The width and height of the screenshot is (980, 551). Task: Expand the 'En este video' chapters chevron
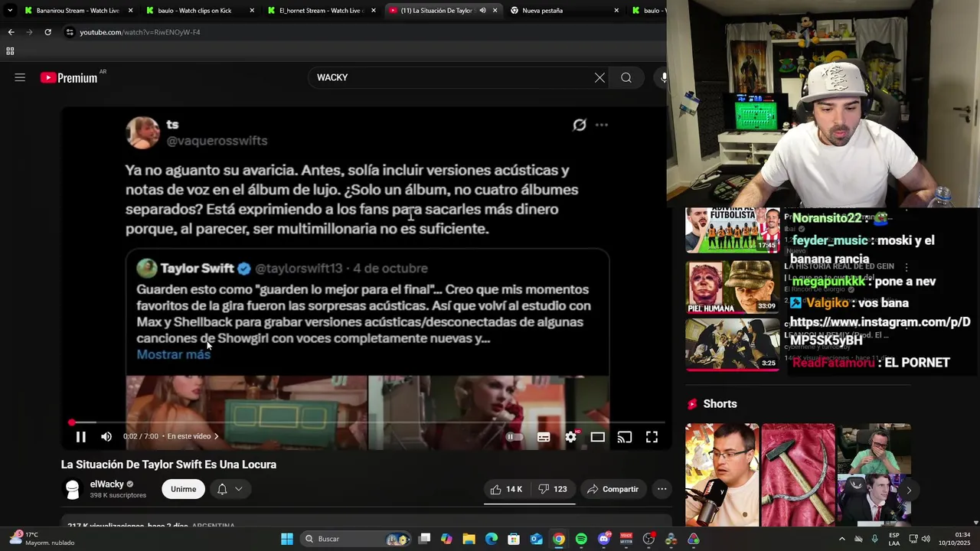pos(217,436)
